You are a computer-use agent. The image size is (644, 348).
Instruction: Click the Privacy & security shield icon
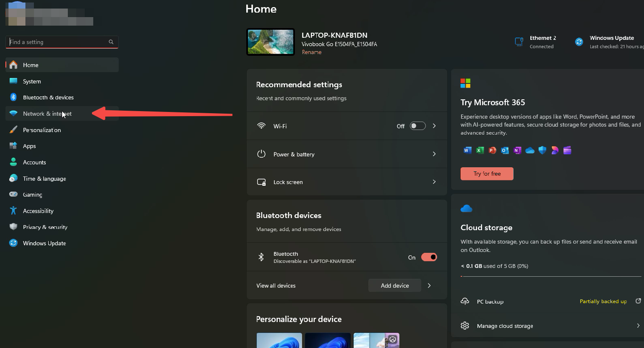tap(13, 227)
